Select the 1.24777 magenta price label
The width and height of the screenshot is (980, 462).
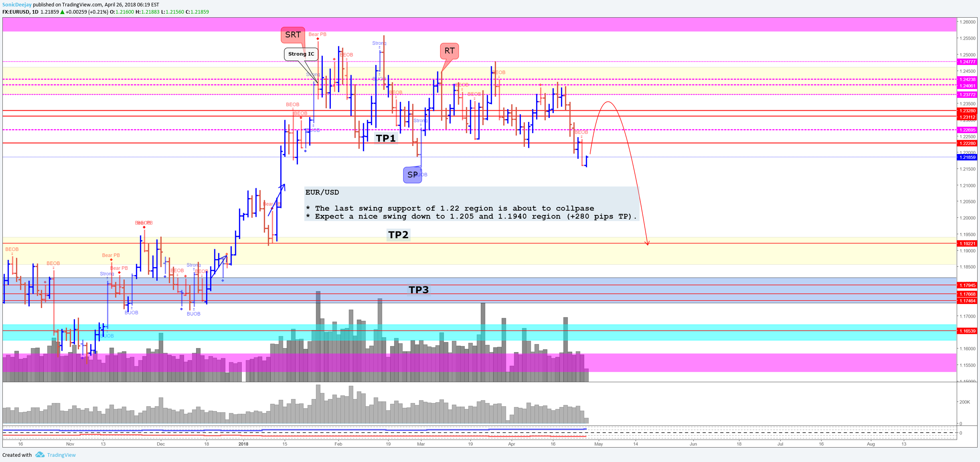967,62
